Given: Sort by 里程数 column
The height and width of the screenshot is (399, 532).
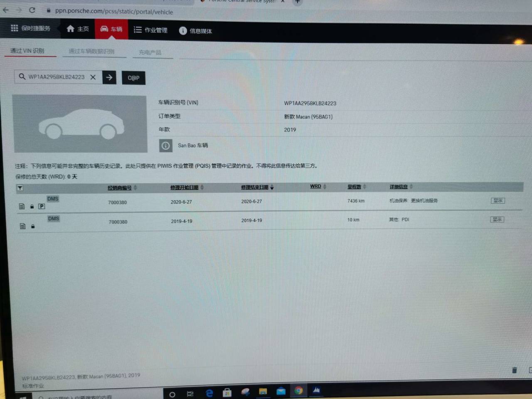Looking at the screenshot, I should [355, 187].
